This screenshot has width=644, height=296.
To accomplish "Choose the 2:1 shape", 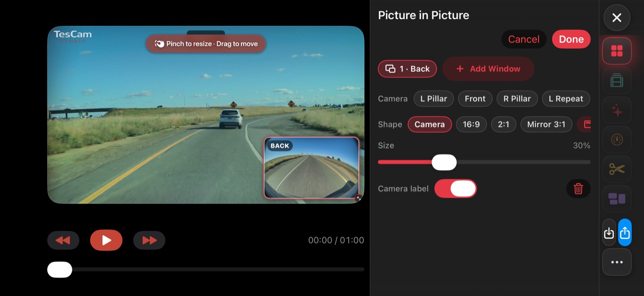I will point(504,124).
